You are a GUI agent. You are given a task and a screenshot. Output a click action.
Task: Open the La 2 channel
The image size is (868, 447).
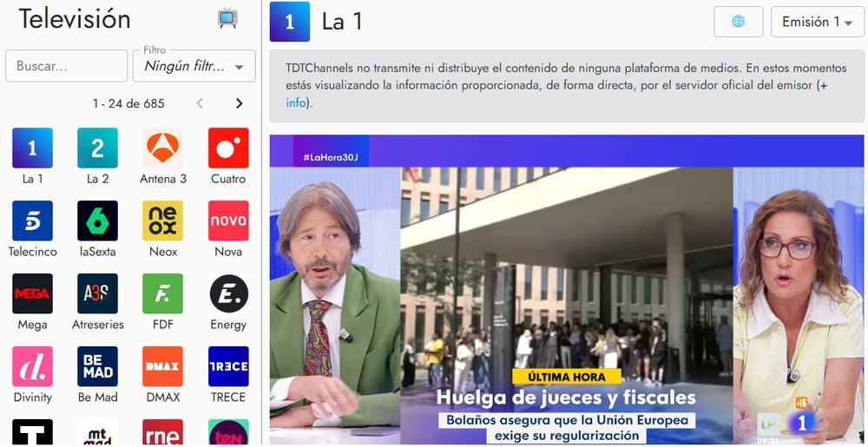point(97,148)
